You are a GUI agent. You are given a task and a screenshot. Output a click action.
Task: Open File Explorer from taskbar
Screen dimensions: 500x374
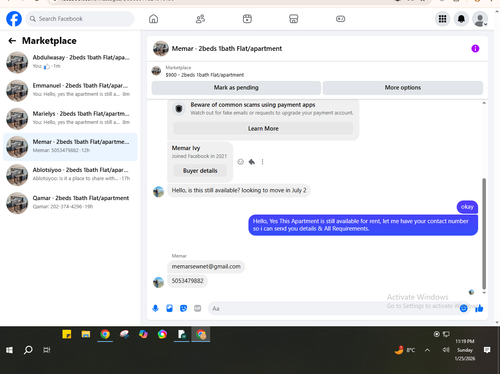pos(86,334)
